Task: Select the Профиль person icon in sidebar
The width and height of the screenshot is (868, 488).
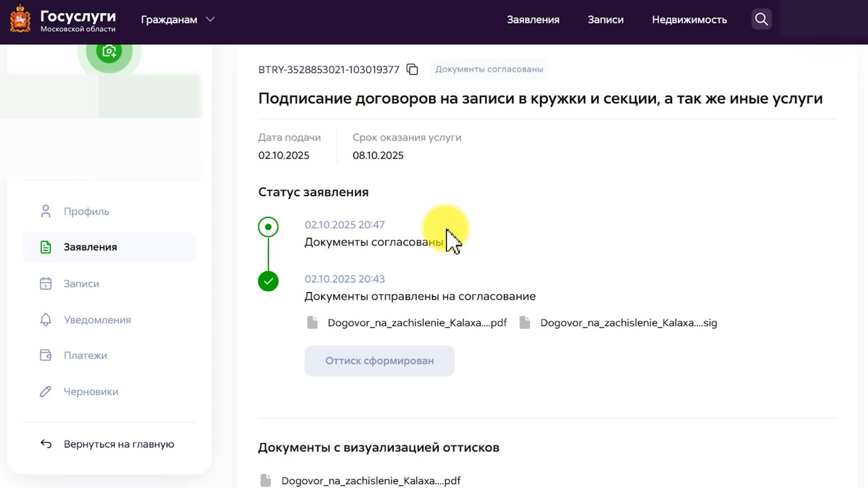Action: [45, 211]
